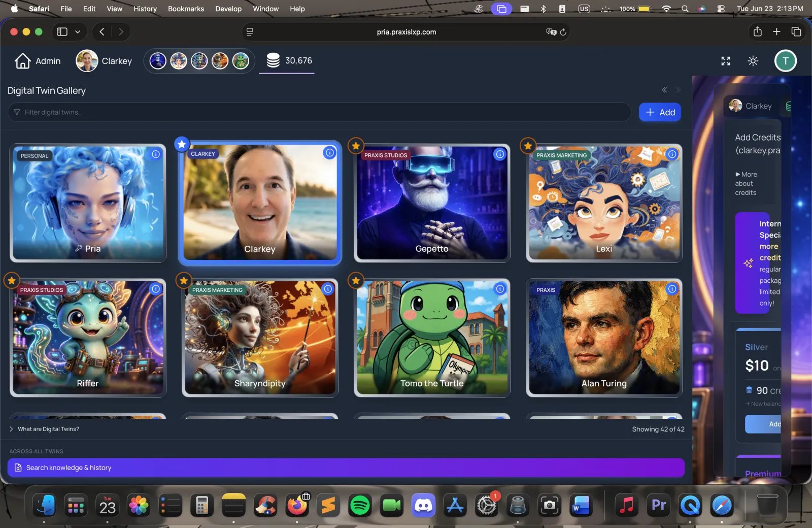Open the Admin home icon
This screenshot has width=812, height=528.
[x=22, y=61]
